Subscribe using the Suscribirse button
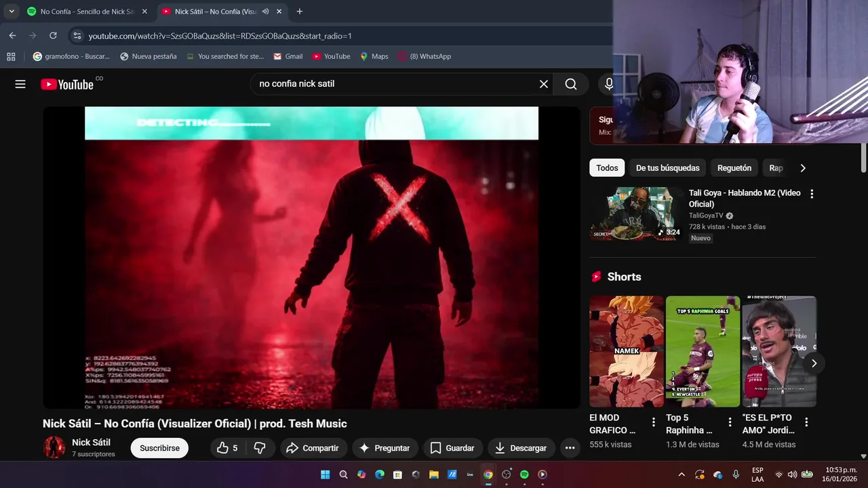 pyautogui.click(x=159, y=448)
